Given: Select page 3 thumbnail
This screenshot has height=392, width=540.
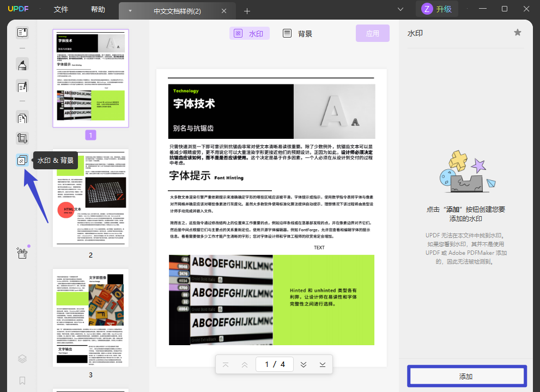Looking at the screenshot, I should pos(90,317).
